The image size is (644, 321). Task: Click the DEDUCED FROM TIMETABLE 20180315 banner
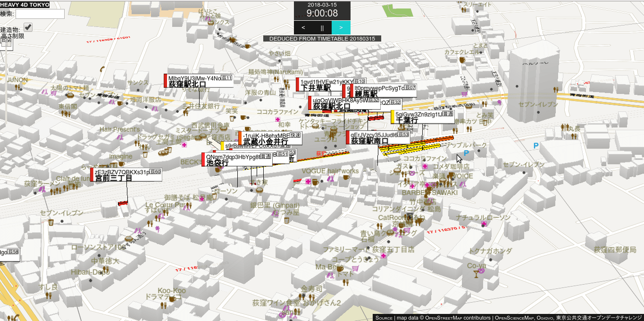click(x=322, y=39)
